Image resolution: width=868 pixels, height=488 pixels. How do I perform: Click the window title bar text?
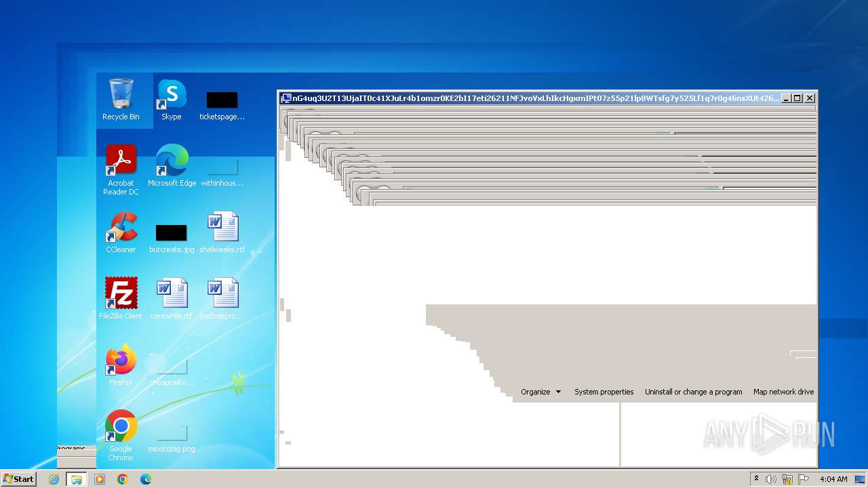coord(536,98)
